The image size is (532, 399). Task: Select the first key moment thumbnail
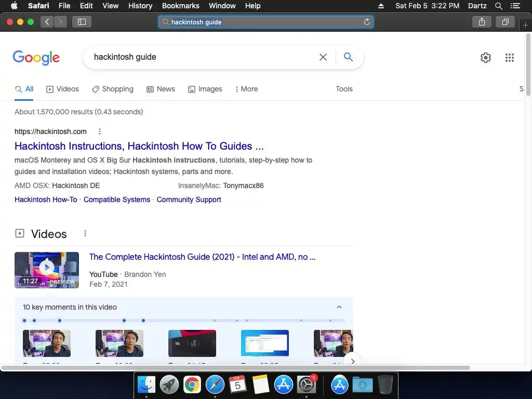47,343
